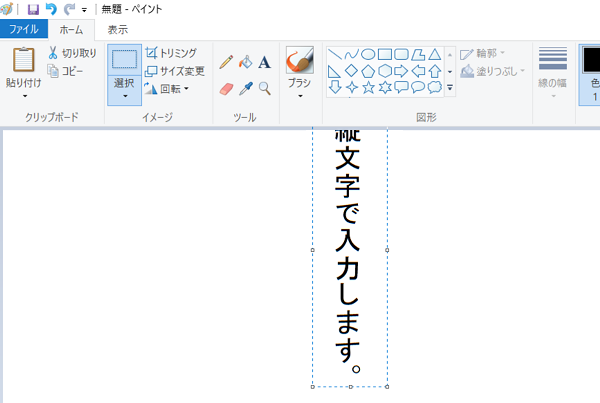Viewport: 600px width, 403px height.
Task: Open the 塗りつぶし fill dropdown
Action: click(492, 71)
